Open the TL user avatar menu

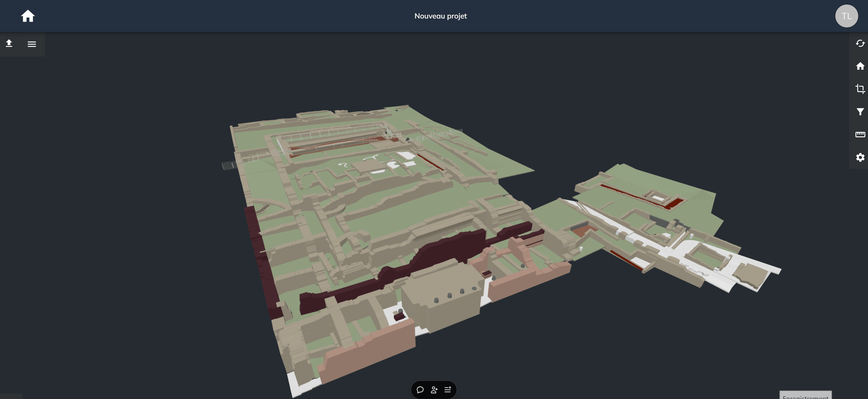coord(846,16)
